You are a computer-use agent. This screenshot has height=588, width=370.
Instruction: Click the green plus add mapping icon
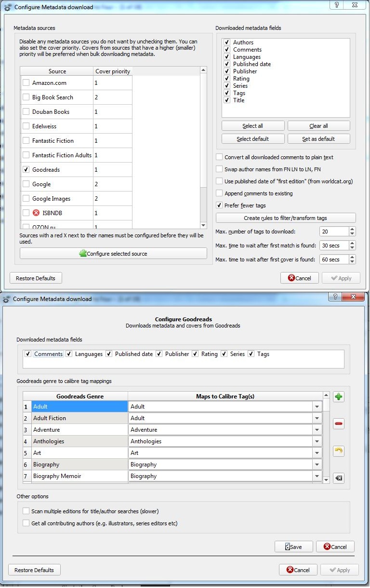tap(339, 397)
